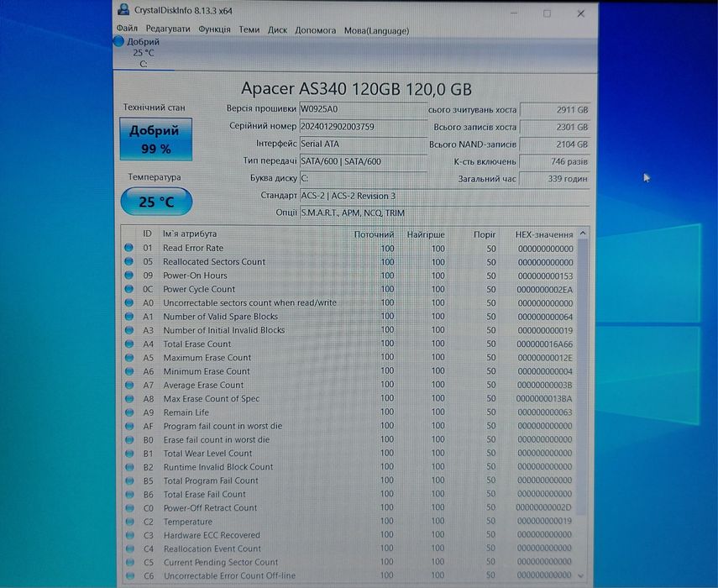Screen dimensions: 718x588
Task: Click the Uncorrectable Error Count Off-line row
Action: point(349,575)
